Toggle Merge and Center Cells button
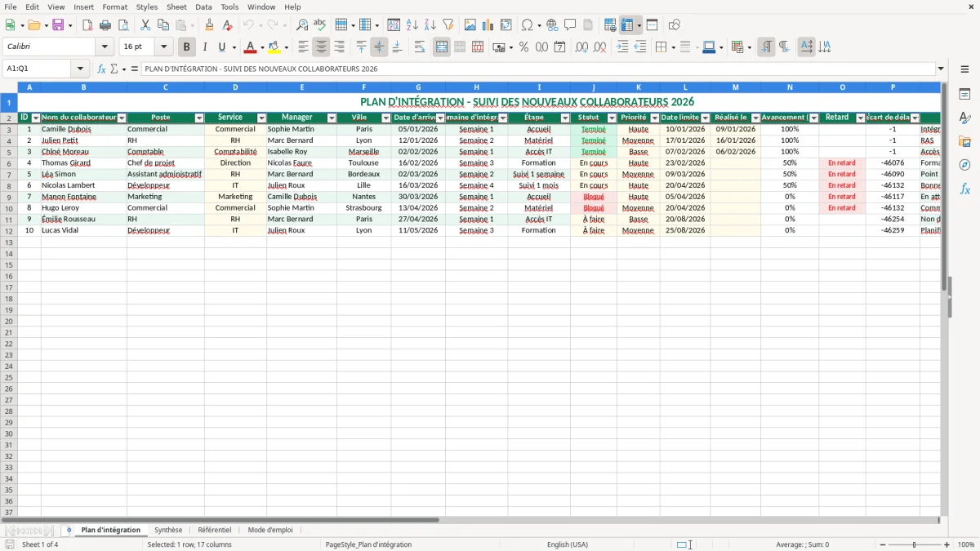The height and width of the screenshot is (551, 980). tap(442, 47)
